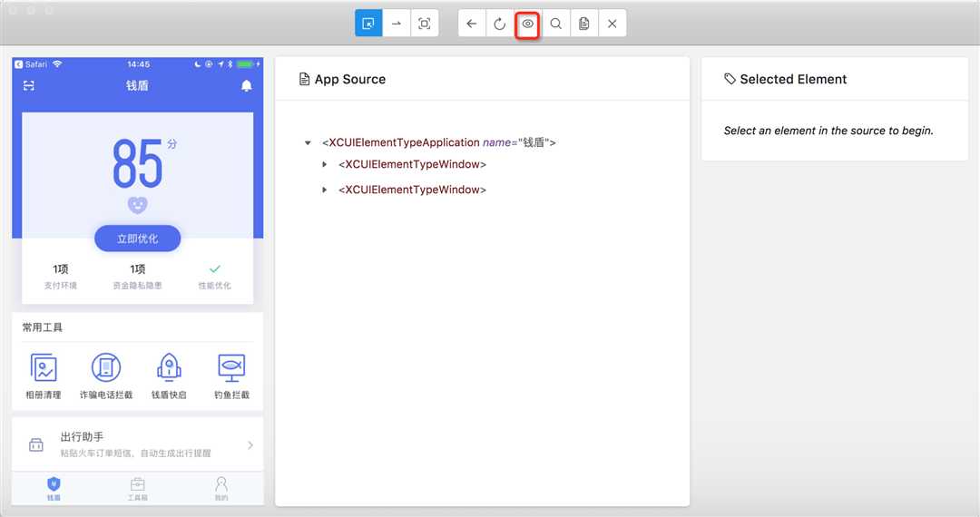Viewport: 980px width, 517px height.
Task: Copy XML source with document icon
Action: point(583,24)
